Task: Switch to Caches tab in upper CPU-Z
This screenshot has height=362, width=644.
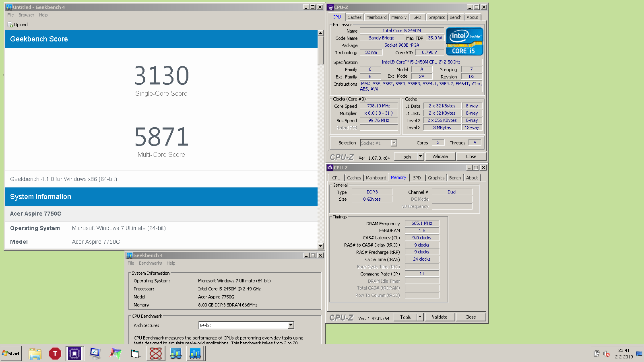Action: pos(355,17)
